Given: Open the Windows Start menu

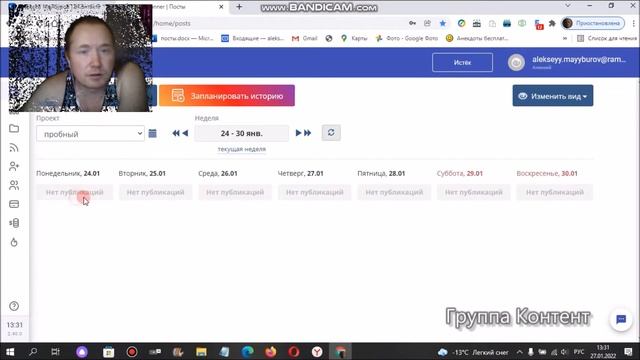Looking at the screenshot, I should [10, 351].
